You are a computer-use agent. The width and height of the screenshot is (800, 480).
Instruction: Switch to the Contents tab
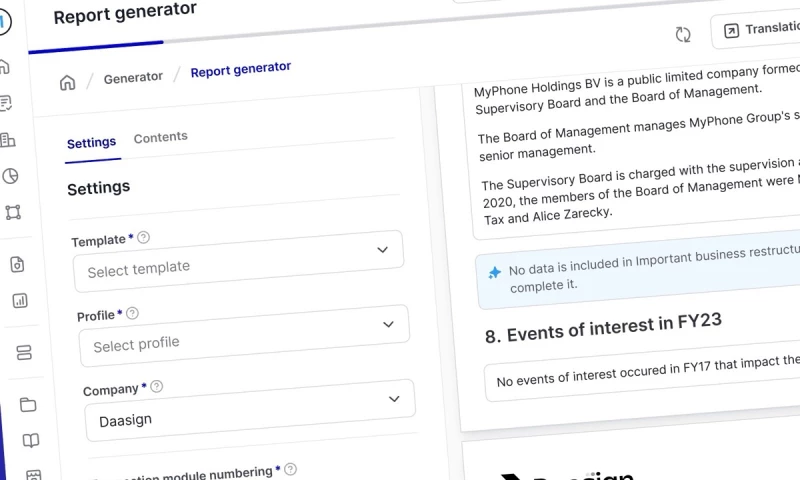[161, 137]
